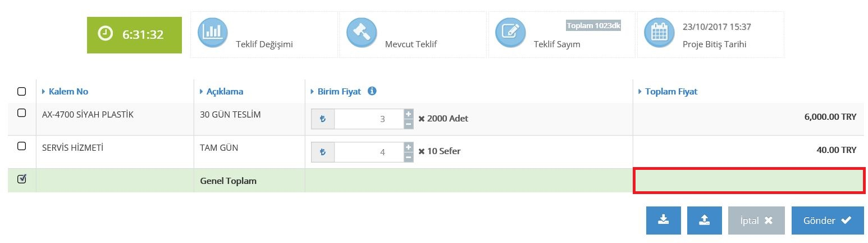
Task: Click the Teklif Sayım edit icon
Action: [510, 33]
